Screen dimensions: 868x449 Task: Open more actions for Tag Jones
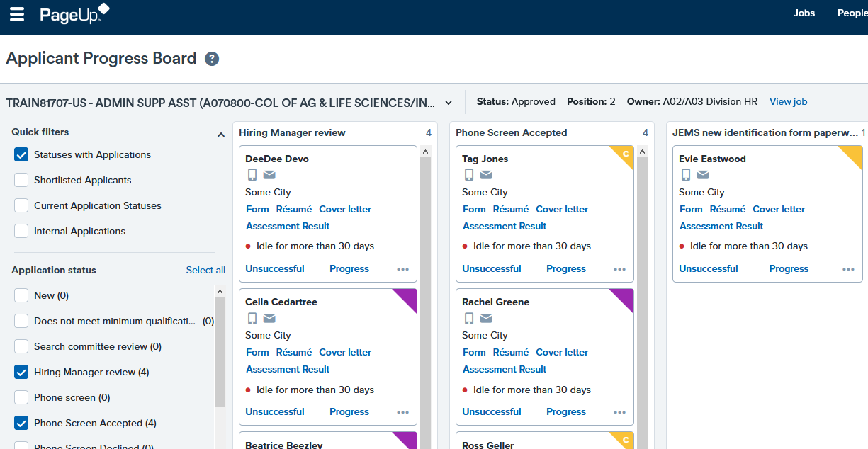[620, 269]
